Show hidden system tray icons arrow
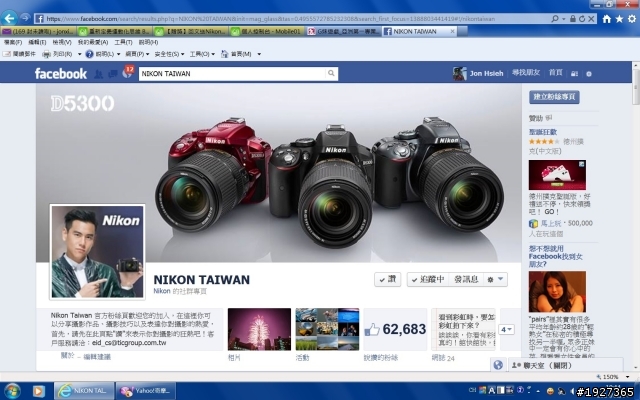Viewport: 640px width, 400px height. 538,391
